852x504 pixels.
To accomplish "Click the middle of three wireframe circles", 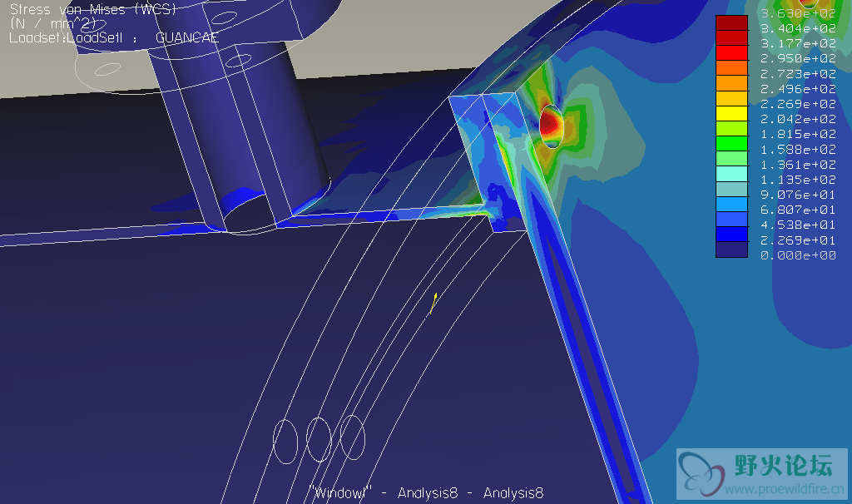I will tap(319, 439).
